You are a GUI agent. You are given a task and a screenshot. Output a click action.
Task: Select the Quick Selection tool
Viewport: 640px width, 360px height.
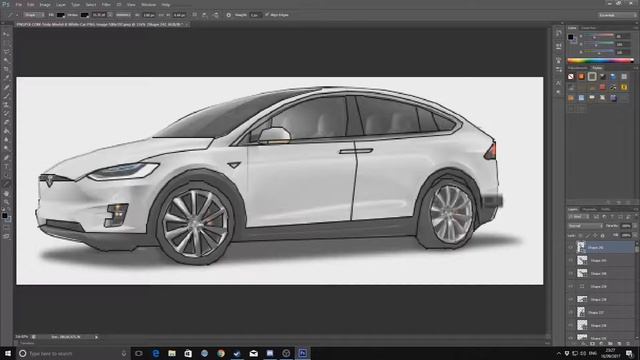tap(6, 60)
